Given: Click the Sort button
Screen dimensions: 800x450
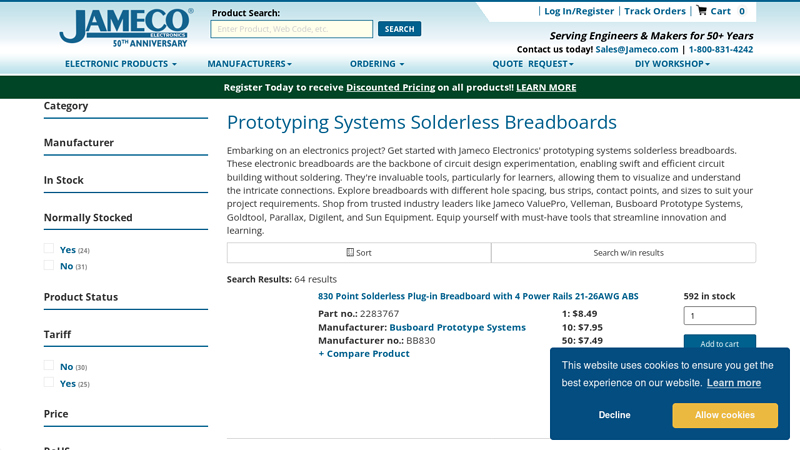Looking at the screenshot, I should coord(359,253).
